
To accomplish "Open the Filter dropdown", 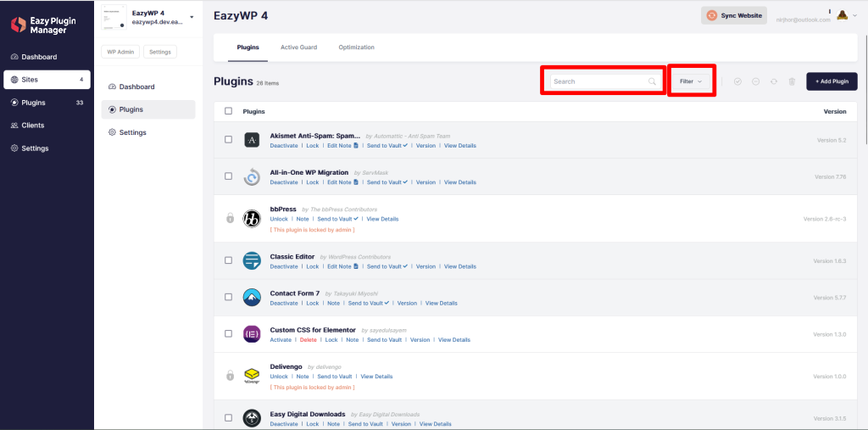I will [691, 81].
